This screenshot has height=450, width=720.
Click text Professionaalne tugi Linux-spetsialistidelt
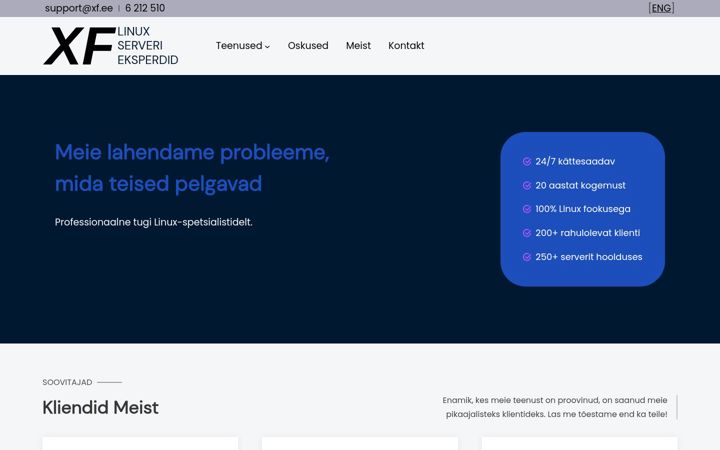pyautogui.click(x=154, y=222)
